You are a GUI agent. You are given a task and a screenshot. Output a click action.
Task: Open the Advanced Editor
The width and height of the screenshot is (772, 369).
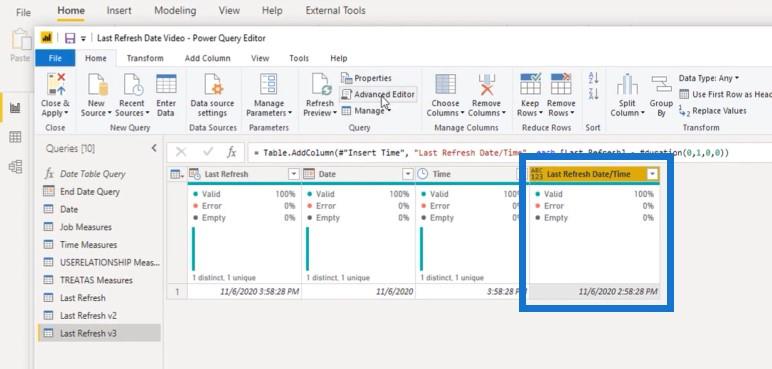pyautogui.click(x=378, y=94)
